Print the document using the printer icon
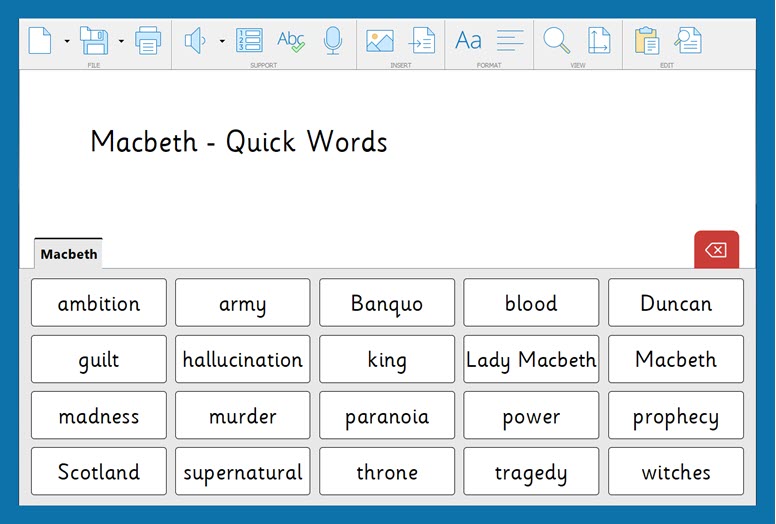The width and height of the screenshot is (776, 524). [148, 40]
